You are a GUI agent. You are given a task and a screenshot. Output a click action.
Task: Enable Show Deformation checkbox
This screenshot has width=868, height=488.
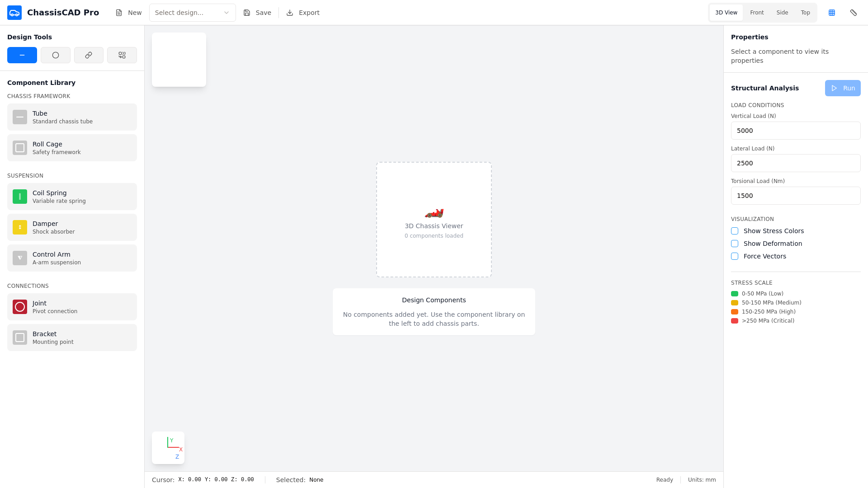coord(735,244)
